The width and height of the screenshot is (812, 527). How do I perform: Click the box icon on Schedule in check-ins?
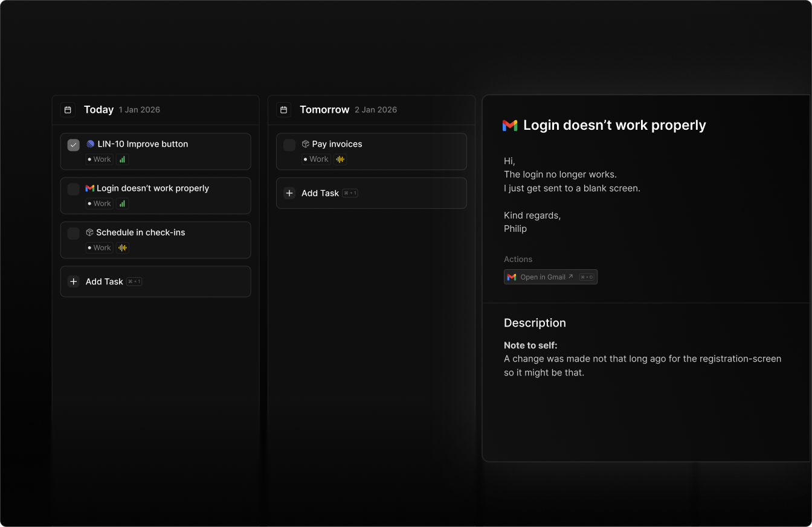(x=89, y=232)
